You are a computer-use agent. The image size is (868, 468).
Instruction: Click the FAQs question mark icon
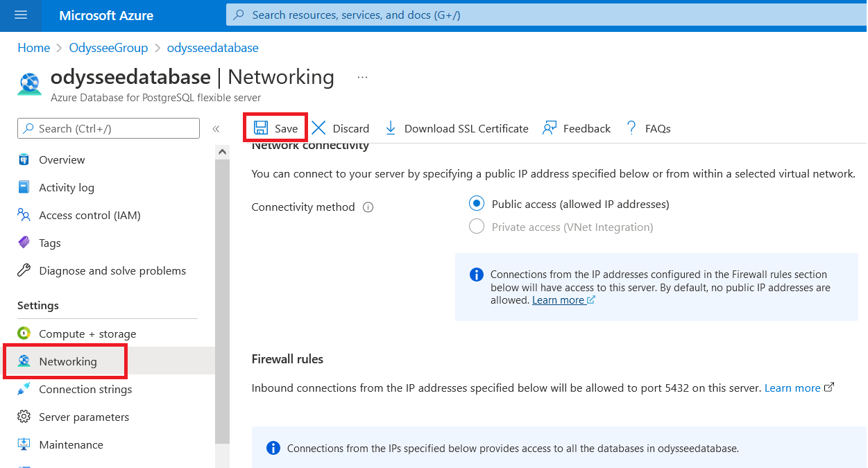[631, 128]
